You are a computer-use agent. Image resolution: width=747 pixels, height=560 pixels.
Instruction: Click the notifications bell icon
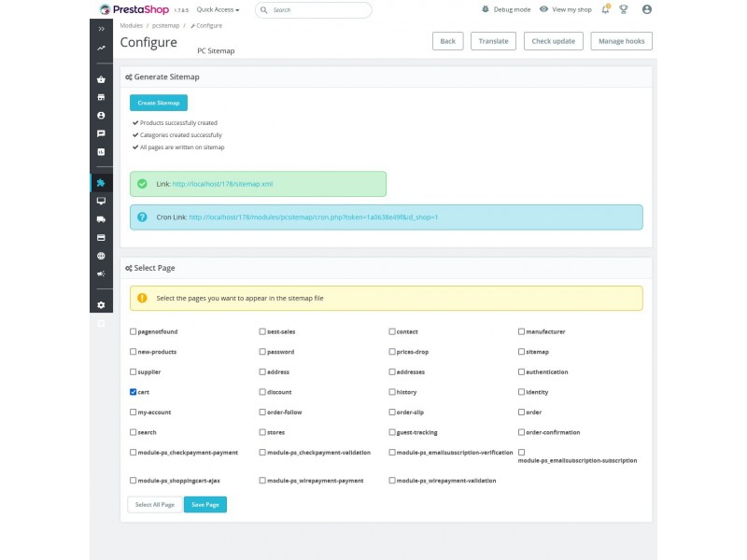(605, 9)
